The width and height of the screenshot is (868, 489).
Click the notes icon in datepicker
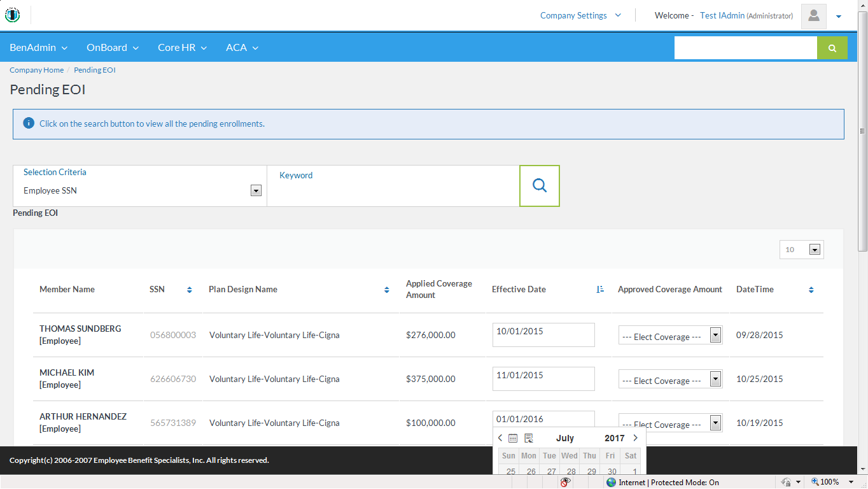coord(528,438)
